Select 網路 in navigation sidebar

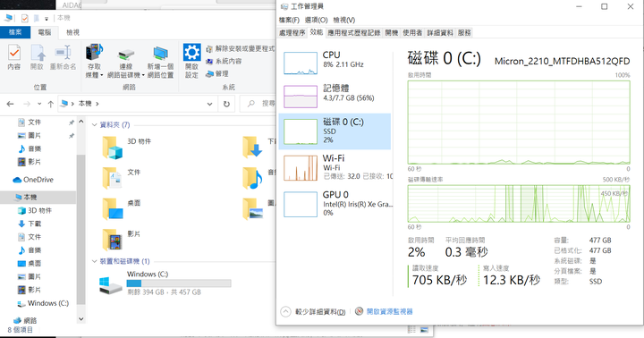pyautogui.click(x=25, y=320)
